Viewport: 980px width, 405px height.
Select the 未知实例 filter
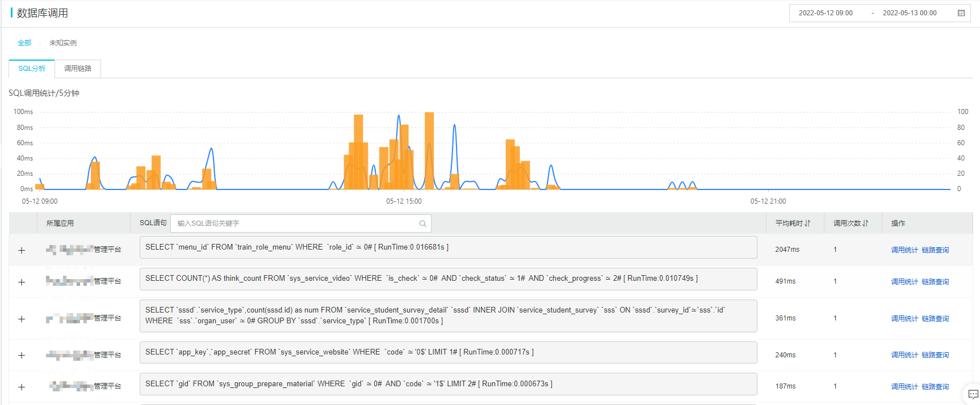pyautogui.click(x=63, y=43)
